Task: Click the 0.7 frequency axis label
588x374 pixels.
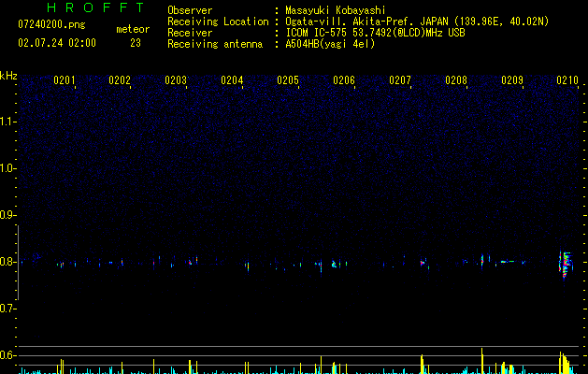Action: pyautogui.click(x=7, y=309)
